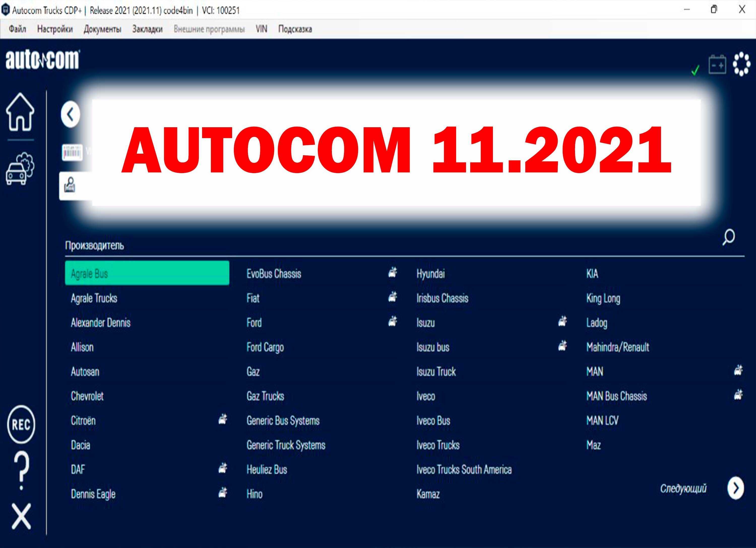Click the car icon beside Fiat
The width and height of the screenshot is (756, 548).
pos(393,297)
